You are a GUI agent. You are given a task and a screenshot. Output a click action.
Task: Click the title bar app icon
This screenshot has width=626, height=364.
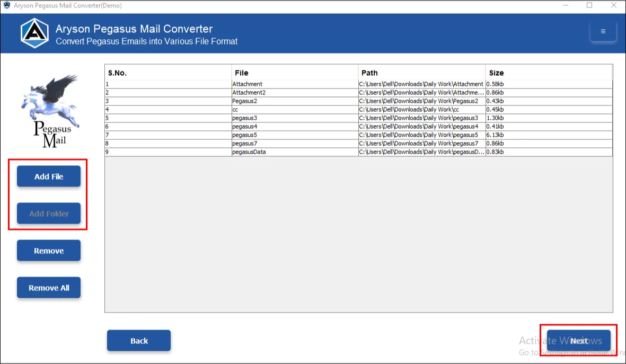click(7, 5)
